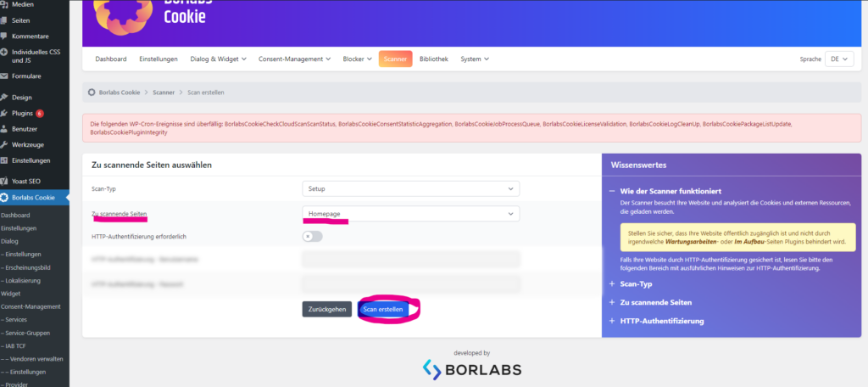Click the Yoast SEO sidebar icon

coord(5,181)
